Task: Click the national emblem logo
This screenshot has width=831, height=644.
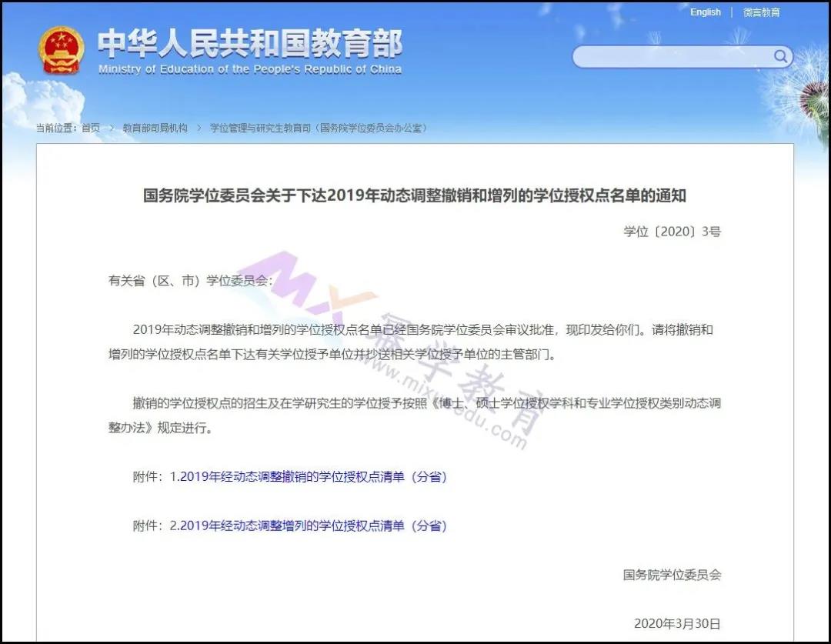Action: [x=61, y=50]
